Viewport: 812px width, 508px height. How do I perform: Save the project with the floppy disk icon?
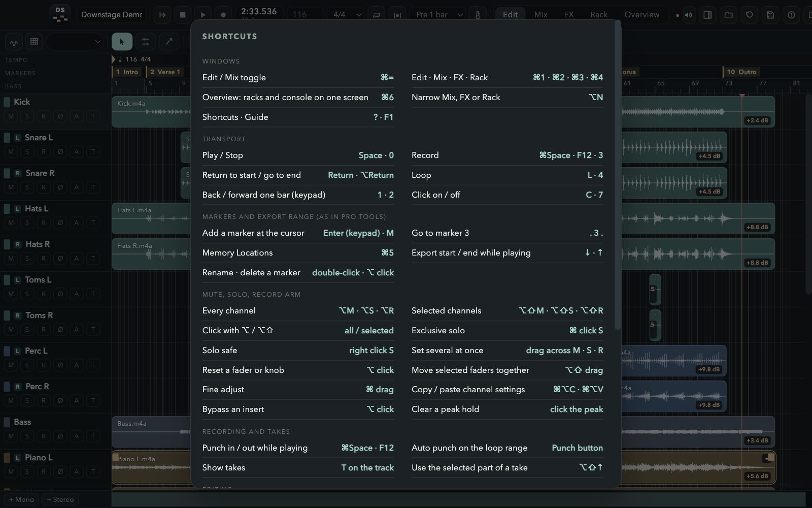coord(770,15)
